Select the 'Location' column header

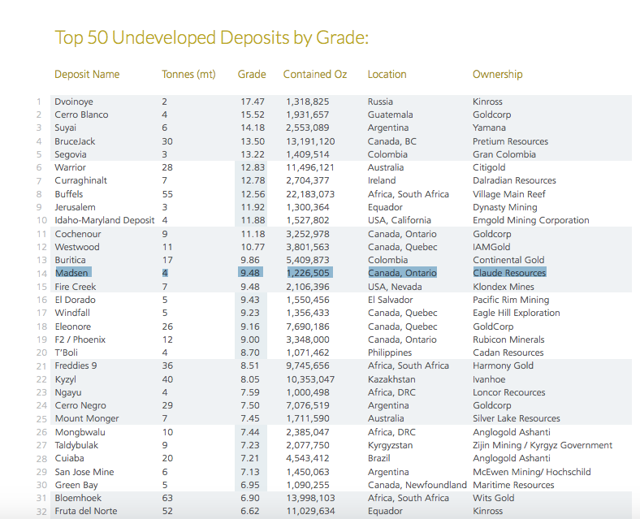pos(387,75)
